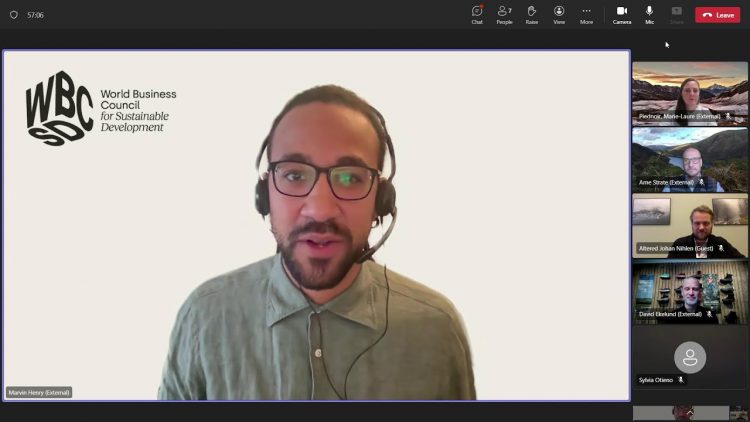
Task: Toggle the Camera off
Action: [622, 15]
